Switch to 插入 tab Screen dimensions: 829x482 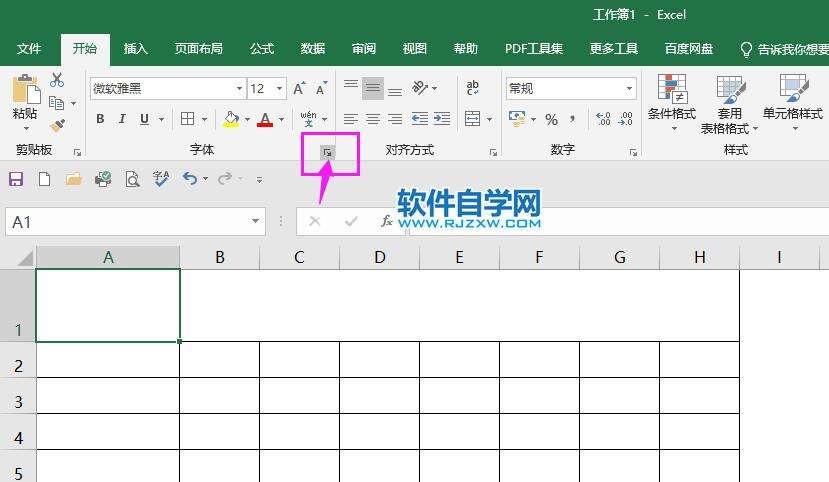point(135,49)
